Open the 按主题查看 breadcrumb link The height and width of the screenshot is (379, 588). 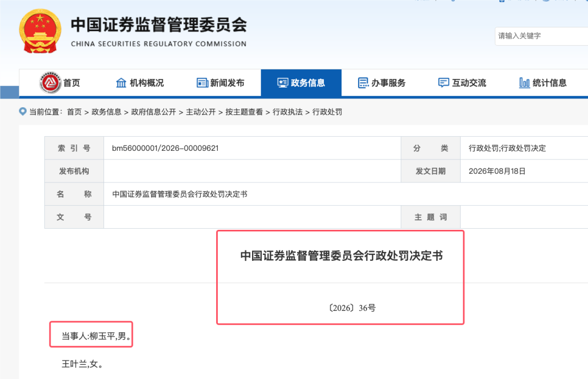click(244, 112)
